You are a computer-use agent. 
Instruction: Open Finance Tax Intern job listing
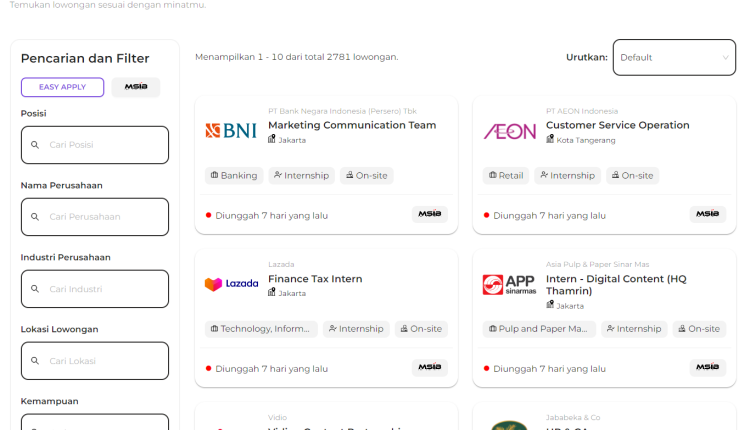315,279
